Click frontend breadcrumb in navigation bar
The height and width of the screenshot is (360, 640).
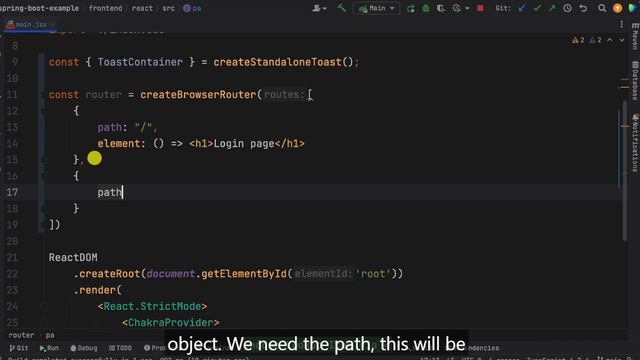pyautogui.click(x=105, y=8)
